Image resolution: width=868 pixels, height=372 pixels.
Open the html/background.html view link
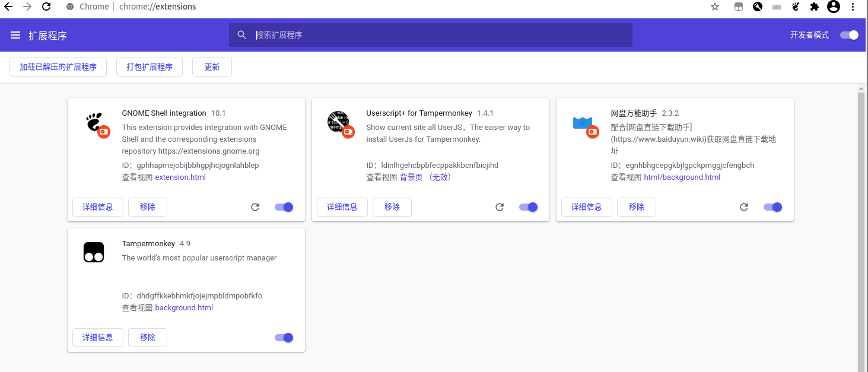coord(682,177)
